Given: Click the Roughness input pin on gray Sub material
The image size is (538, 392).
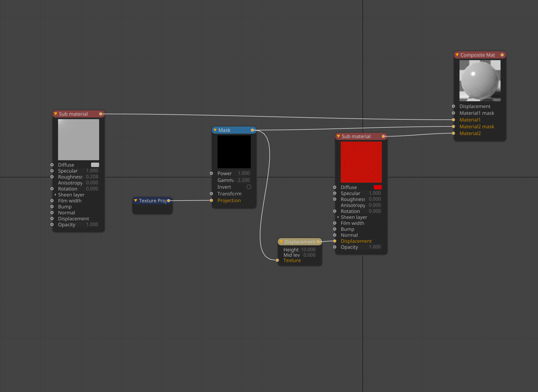Looking at the screenshot, I should [x=52, y=177].
